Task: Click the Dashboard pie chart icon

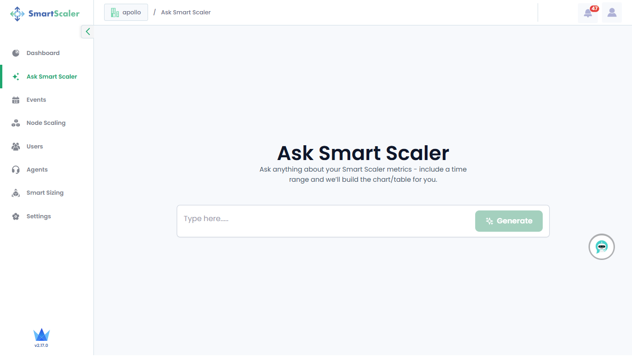Action: coord(16,53)
